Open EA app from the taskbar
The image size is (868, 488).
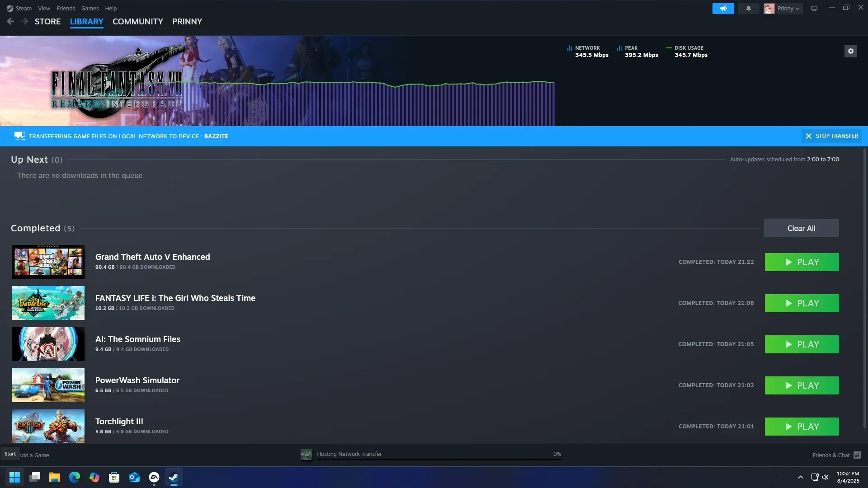(x=154, y=477)
